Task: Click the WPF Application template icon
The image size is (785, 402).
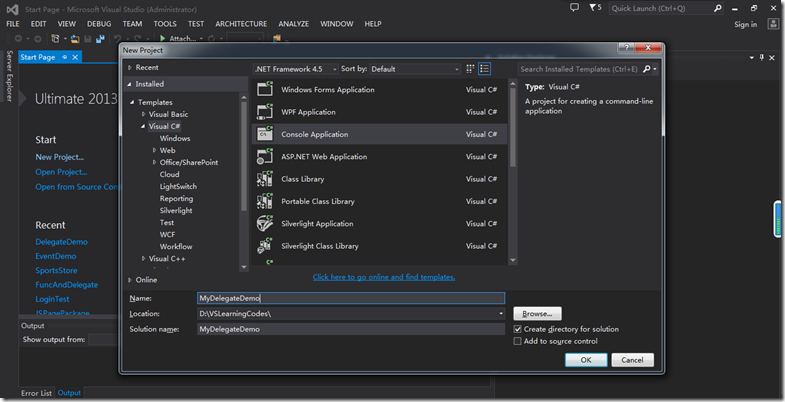Action: pos(265,112)
